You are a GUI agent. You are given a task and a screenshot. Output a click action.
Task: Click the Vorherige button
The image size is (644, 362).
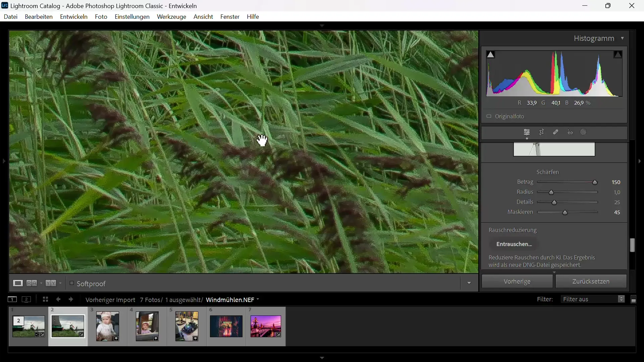tap(517, 282)
